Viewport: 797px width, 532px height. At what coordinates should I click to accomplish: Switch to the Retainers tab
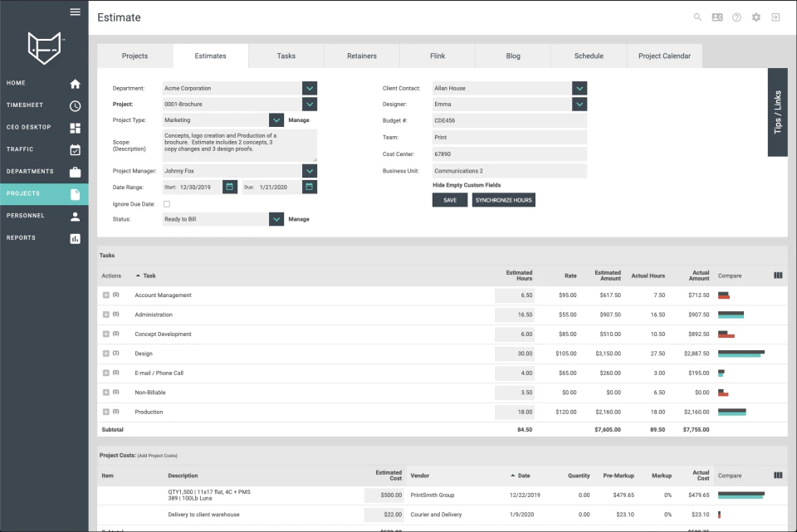361,56
